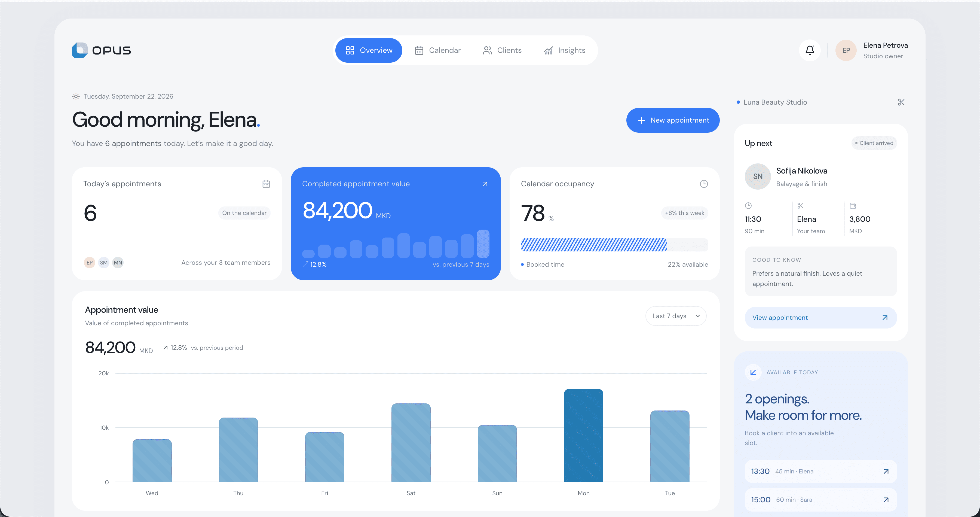
Task: Click the Appointment value chart heading
Action: point(121,310)
